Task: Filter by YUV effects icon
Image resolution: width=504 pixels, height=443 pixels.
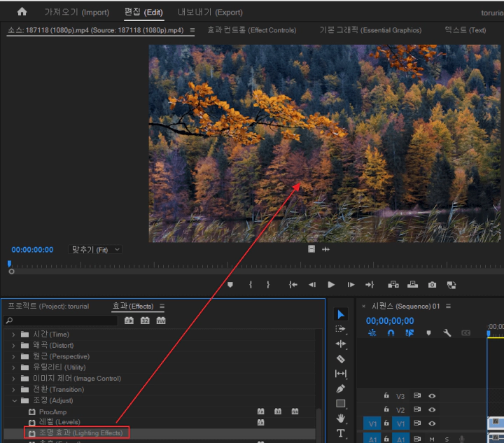Action: [x=161, y=321]
